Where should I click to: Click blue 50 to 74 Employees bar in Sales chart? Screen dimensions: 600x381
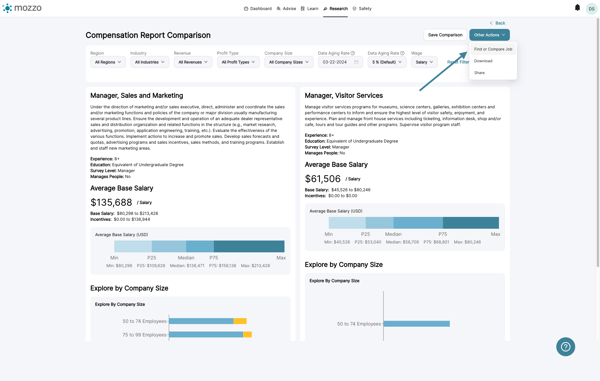click(x=201, y=321)
